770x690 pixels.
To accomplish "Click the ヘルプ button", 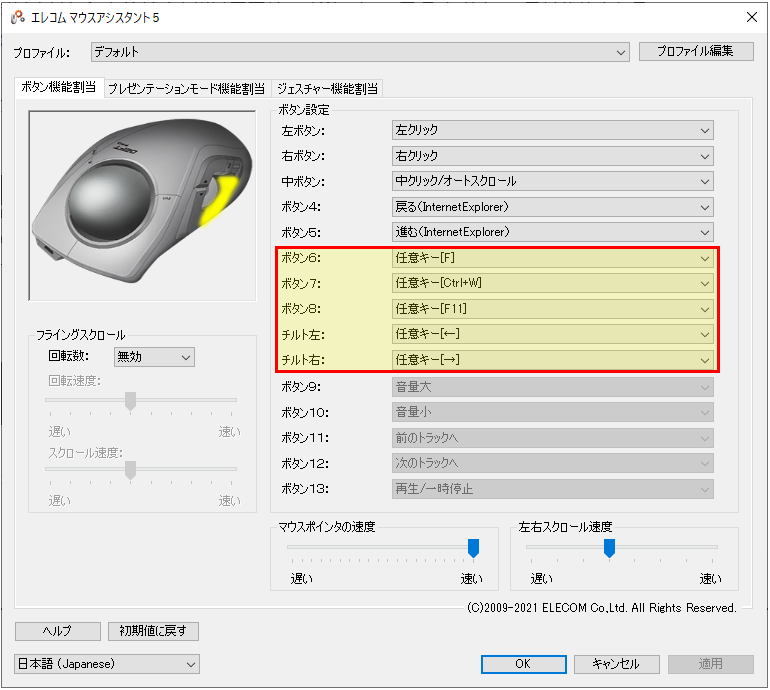I will click(58, 631).
